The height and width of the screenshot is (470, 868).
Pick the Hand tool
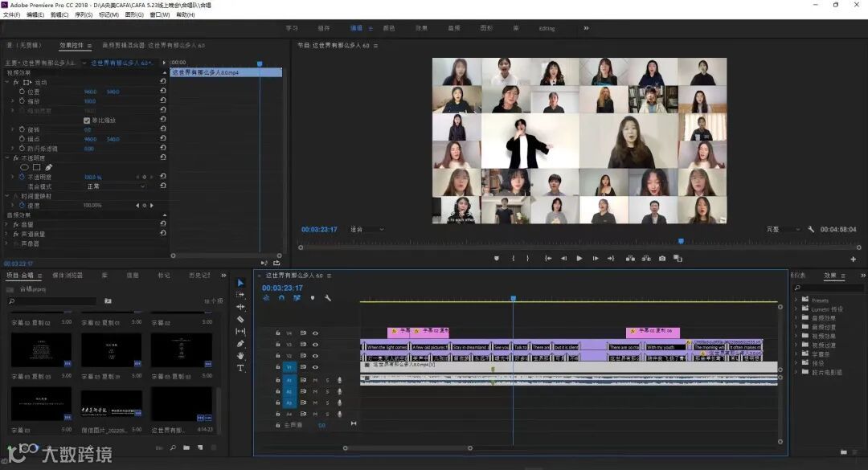pos(240,356)
